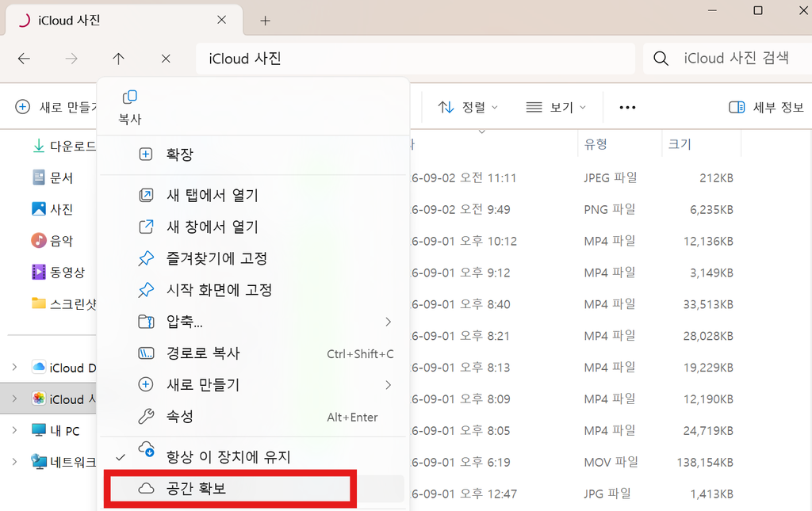Expand the 네트워크 tree node

click(x=14, y=462)
